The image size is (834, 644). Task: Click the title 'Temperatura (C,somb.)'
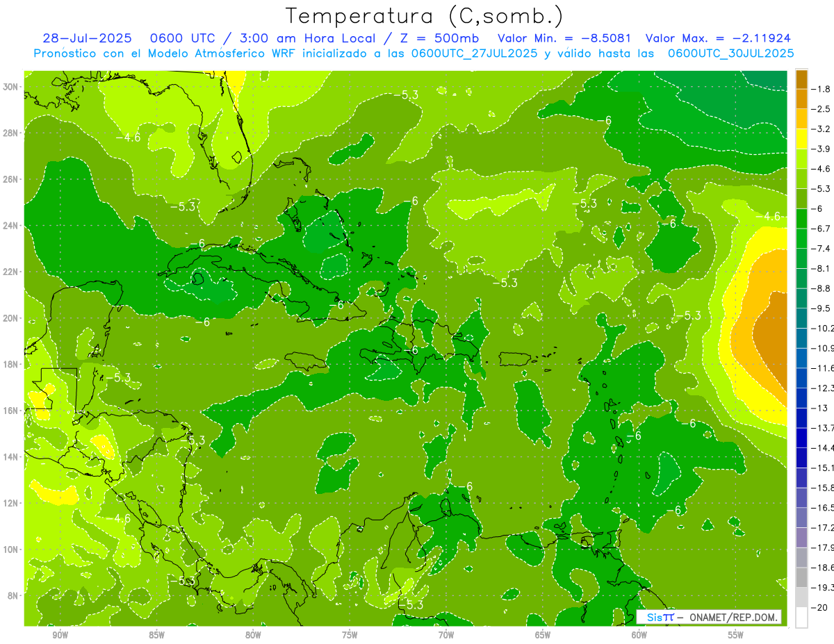pos(425,16)
